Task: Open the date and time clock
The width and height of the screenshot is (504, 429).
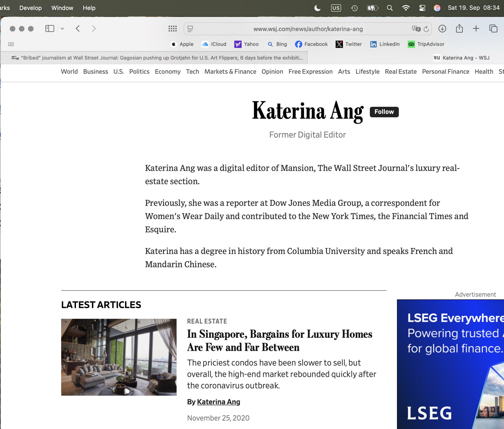Action: pos(474,8)
